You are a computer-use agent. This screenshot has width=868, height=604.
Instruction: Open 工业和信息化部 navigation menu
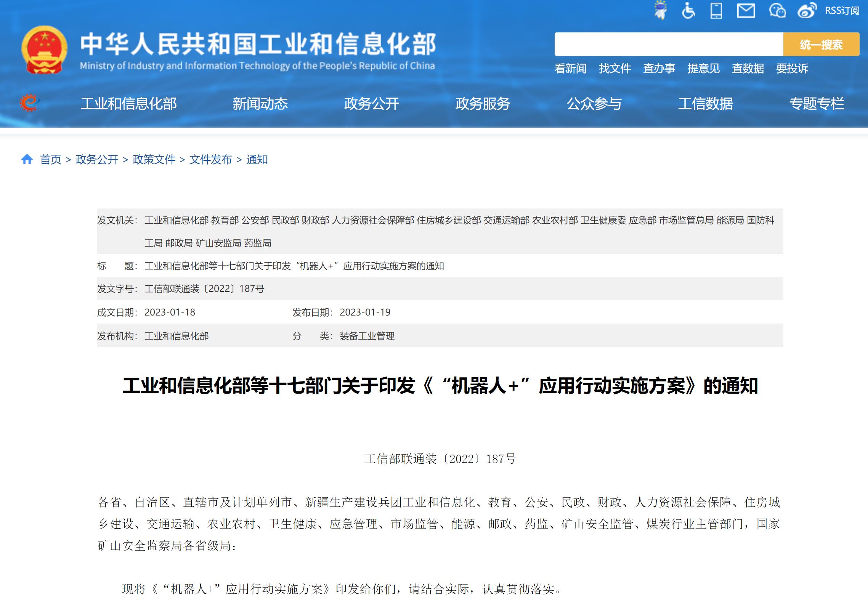(x=128, y=104)
